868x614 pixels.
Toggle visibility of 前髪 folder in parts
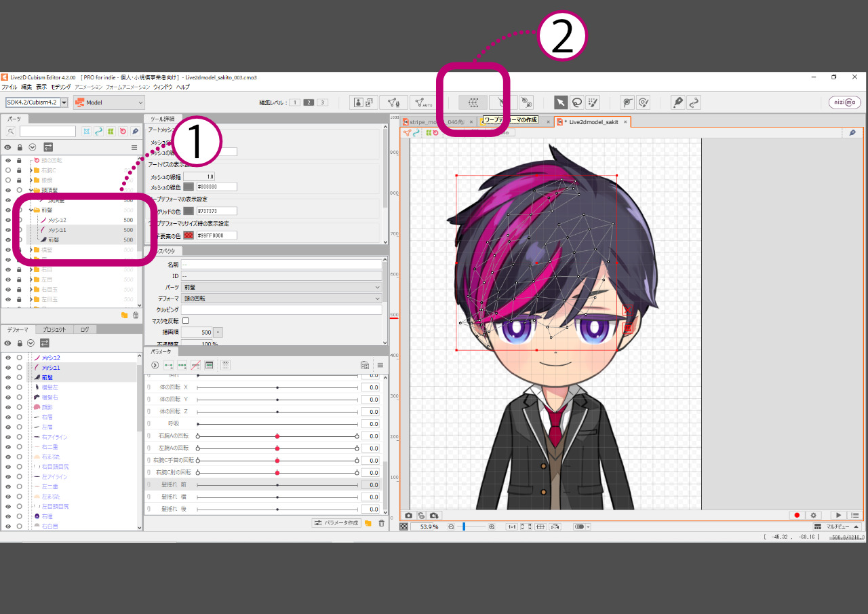(x=8, y=210)
